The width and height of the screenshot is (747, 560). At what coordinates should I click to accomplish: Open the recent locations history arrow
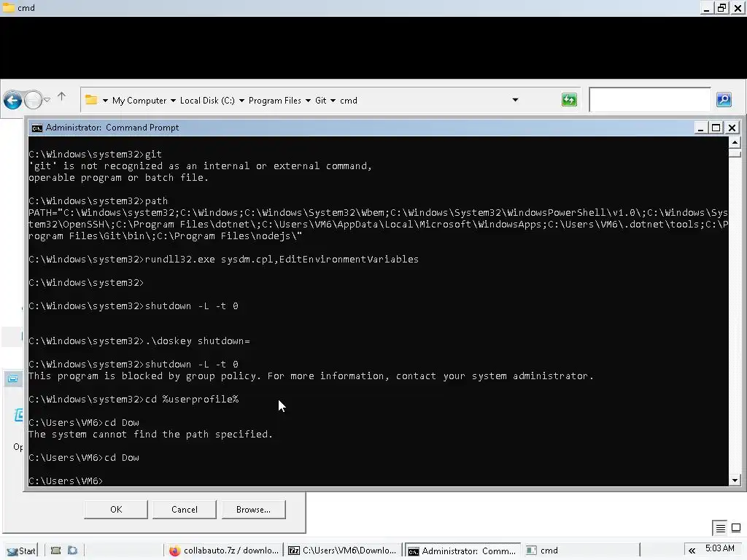(x=47, y=100)
